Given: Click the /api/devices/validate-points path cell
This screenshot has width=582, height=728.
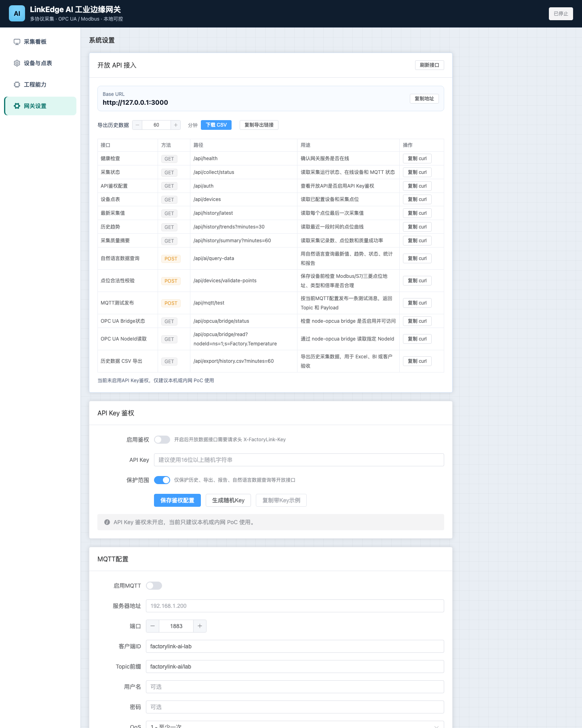Looking at the screenshot, I should tap(244, 281).
